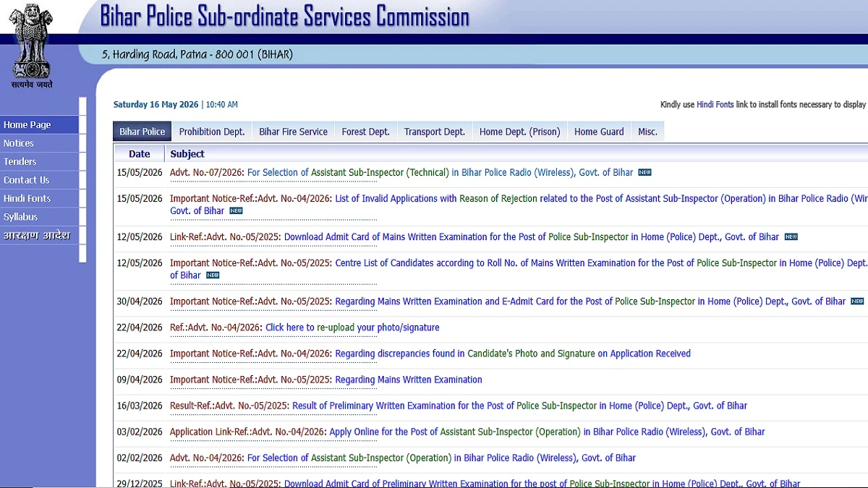The image size is (868, 488).
Task: Click the Date column header
Action: 140,154
